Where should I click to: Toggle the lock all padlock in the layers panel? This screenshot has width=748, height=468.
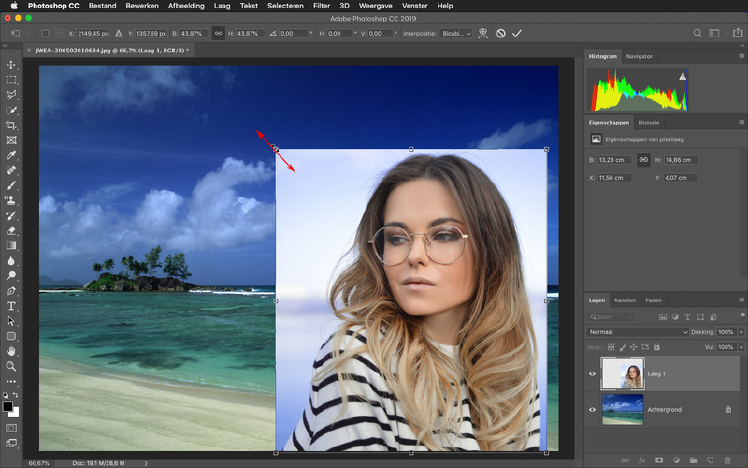point(657,347)
